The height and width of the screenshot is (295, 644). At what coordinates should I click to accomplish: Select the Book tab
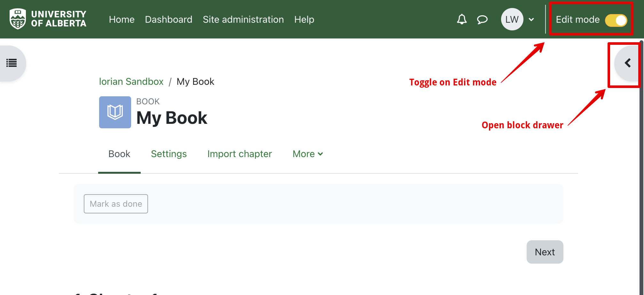[119, 154]
